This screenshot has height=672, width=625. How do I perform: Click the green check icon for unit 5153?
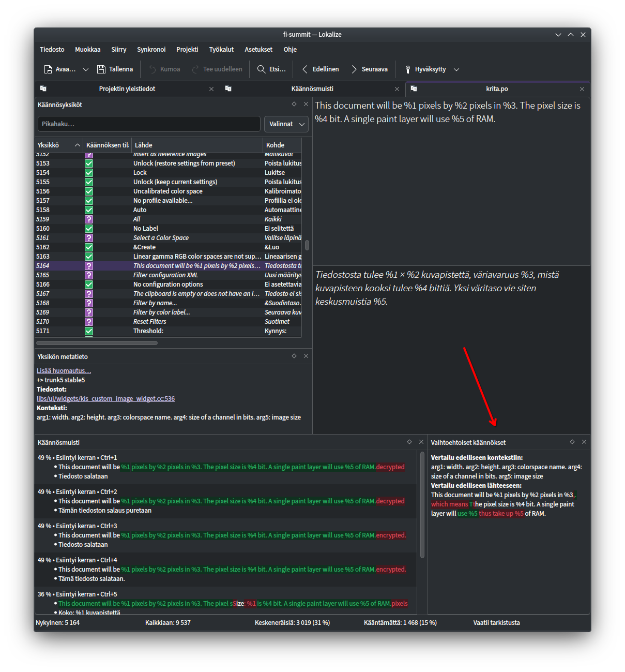click(89, 163)
